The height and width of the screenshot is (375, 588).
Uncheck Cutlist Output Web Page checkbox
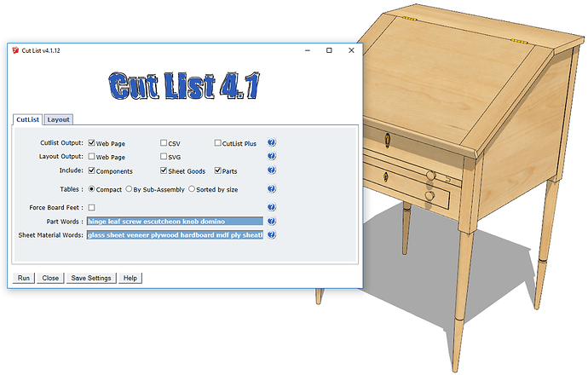[x=91, y=143]
